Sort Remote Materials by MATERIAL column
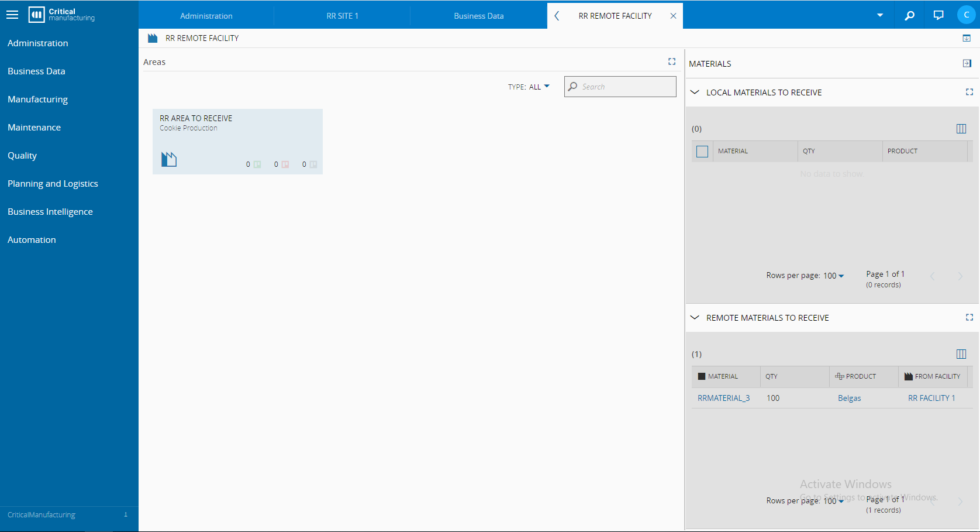The image size is (980, 532). click(x=726, y=377)
